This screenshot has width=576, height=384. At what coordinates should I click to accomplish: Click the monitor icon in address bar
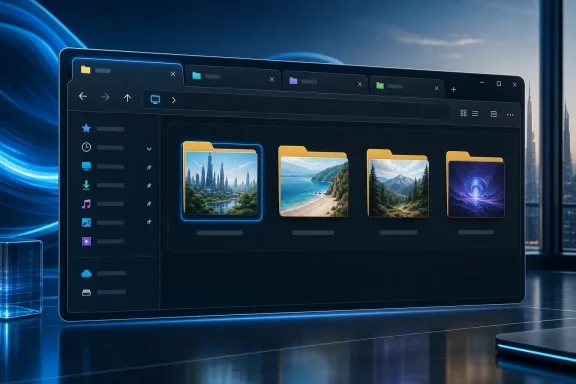point(155,99)
